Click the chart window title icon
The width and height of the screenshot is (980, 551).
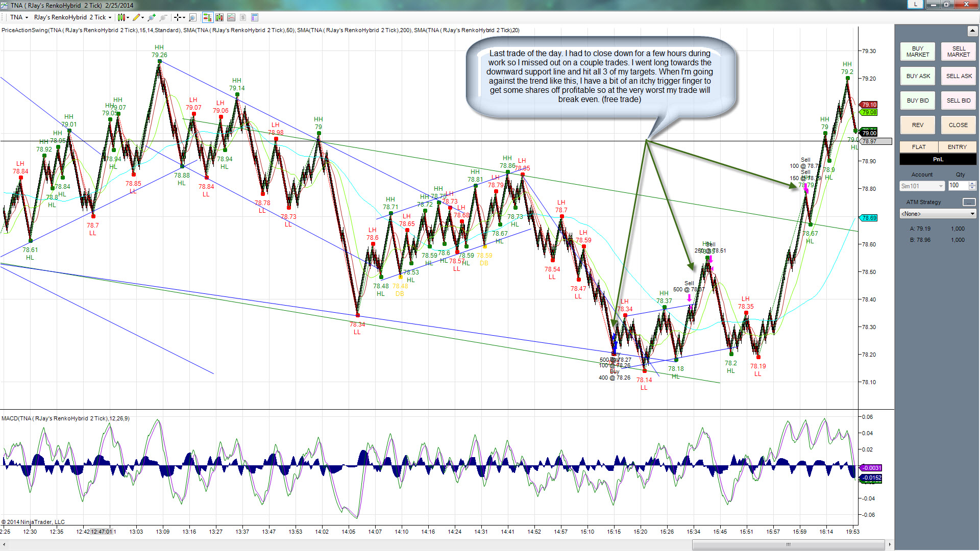click(x=5, y=5)
